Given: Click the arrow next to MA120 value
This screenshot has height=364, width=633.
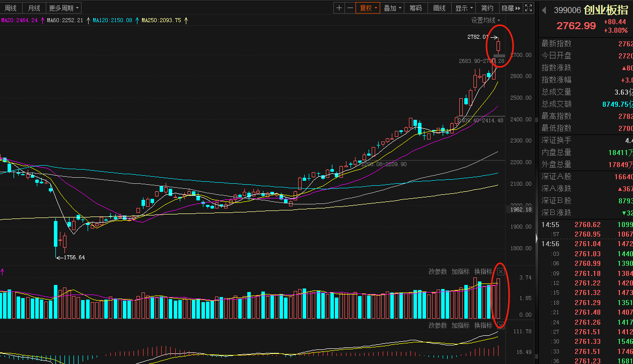Looking at the screenshot, I should [x=137, y=20].
